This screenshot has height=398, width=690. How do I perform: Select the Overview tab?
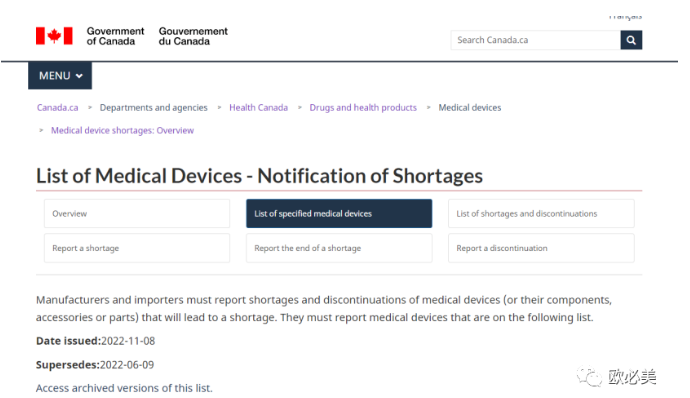pyautogui.click(x=137, y=214)
